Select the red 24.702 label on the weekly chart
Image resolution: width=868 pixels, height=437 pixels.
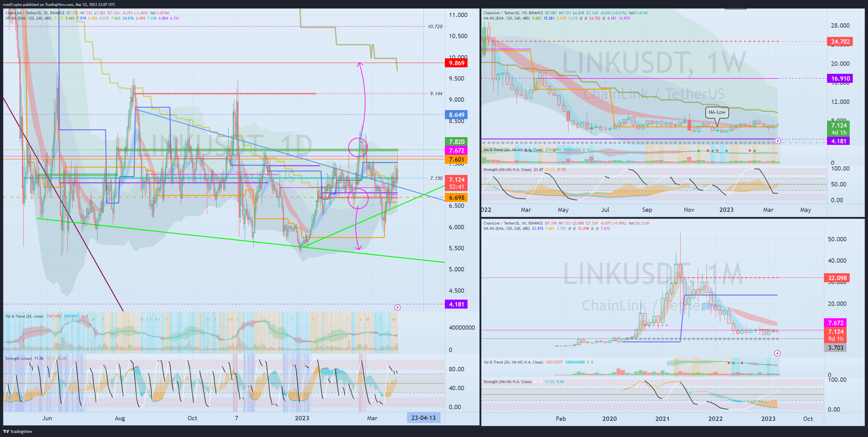pos(840,42)
